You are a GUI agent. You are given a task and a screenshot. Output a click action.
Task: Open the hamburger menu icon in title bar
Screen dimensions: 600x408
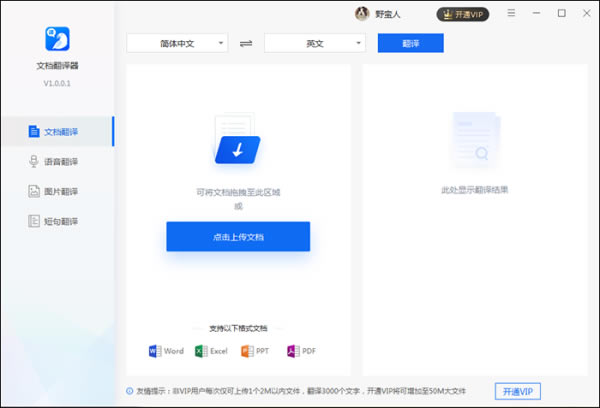click(x=512, y=14)
